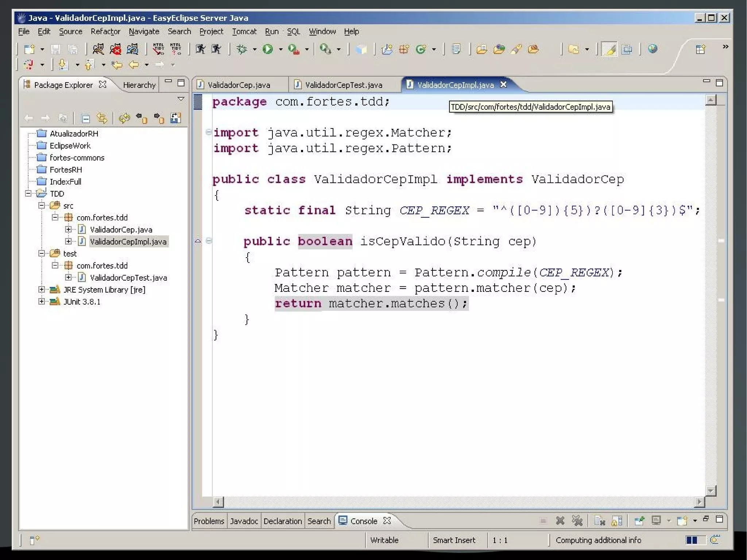Click Run External Tools icon with toolbox
Viewport: 747px width, 560px height.
click(294, 49)
